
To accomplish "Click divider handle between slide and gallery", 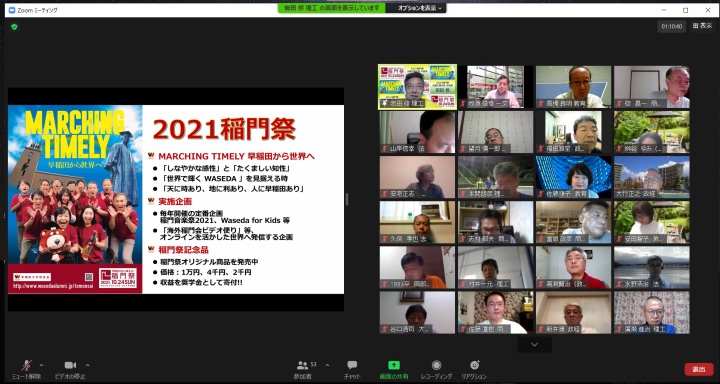I will coord(347,199).
